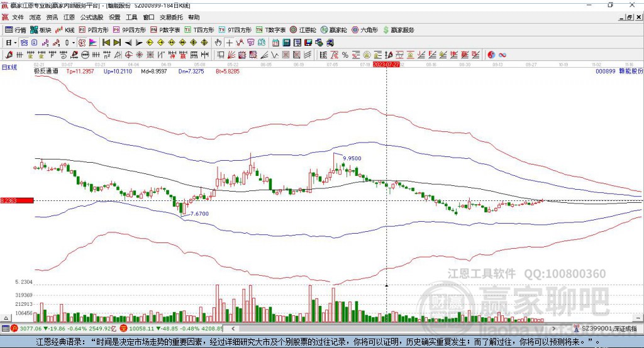Select the polyline drawing tool icon
Screen dimensions: 644x348
pos(240,43)
